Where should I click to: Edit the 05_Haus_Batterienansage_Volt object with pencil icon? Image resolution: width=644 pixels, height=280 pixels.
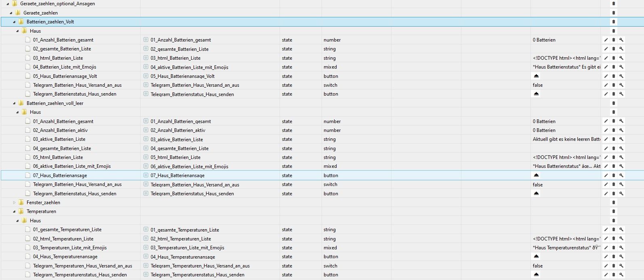coord(606,76)
